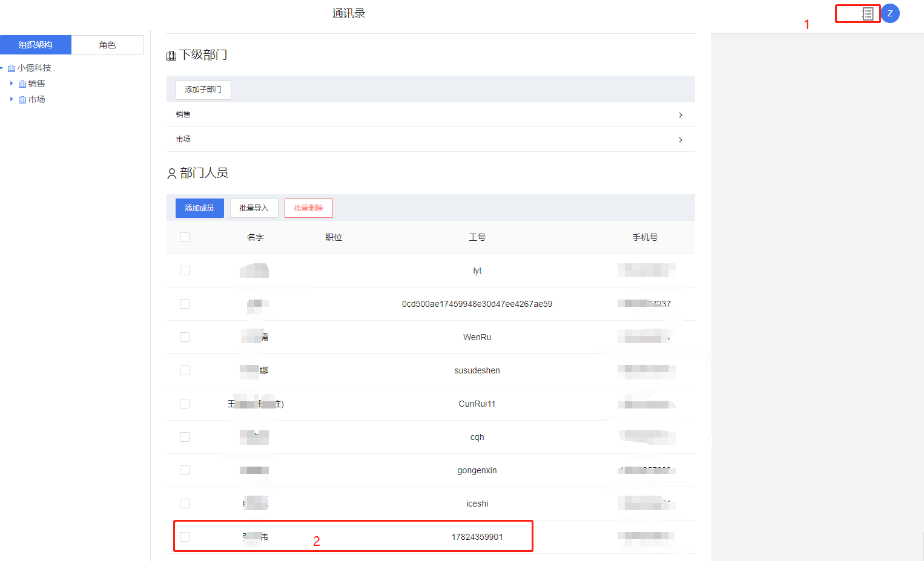The image size is (924, 561).
Task: Select 市场 in the organization tree
Action: (36, 100)
